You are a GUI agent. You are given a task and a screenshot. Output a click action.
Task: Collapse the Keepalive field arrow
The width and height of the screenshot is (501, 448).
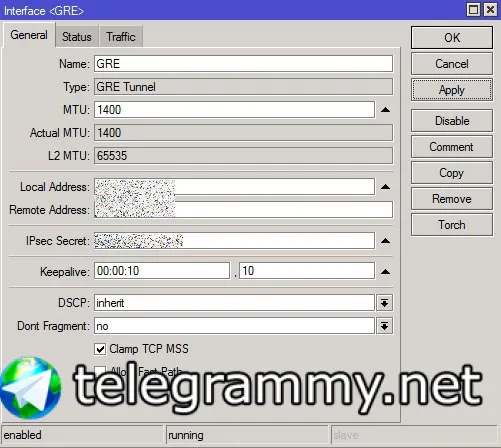click(x=385, y=271)
